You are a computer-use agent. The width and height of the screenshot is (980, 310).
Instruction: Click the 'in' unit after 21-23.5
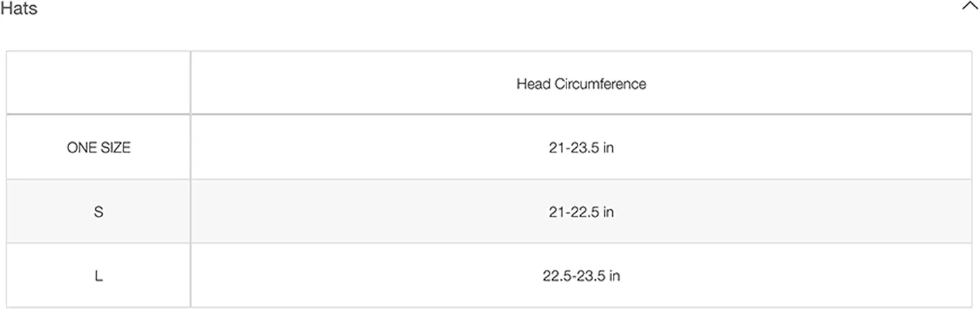point(608,148)
